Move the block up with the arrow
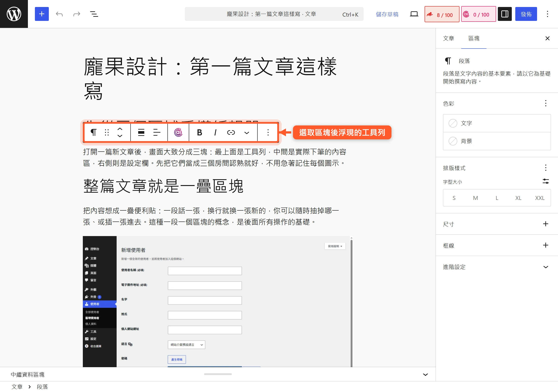The height and width of the screenshot is (392, 558). point(120,129)
